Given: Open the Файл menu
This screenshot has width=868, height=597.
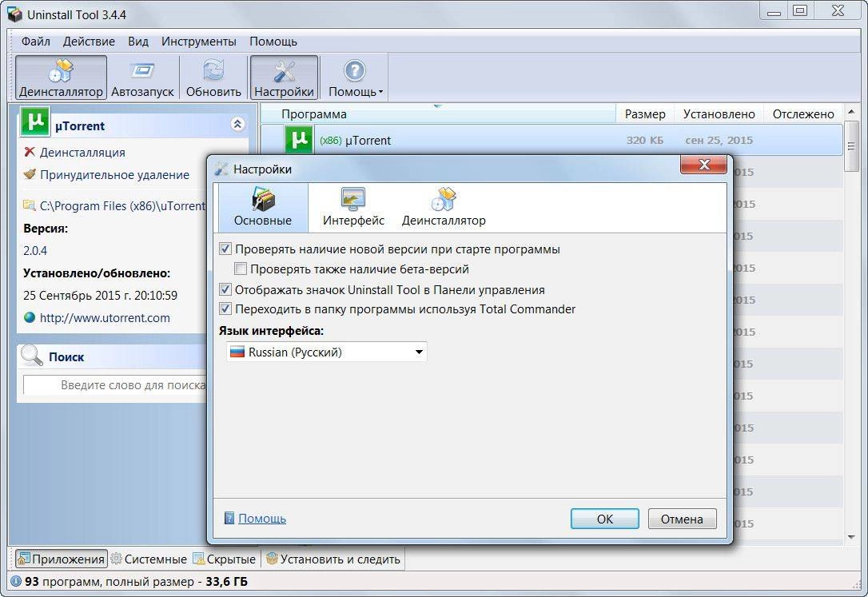Looking at the screenshot, I should [x=35, y=42].
